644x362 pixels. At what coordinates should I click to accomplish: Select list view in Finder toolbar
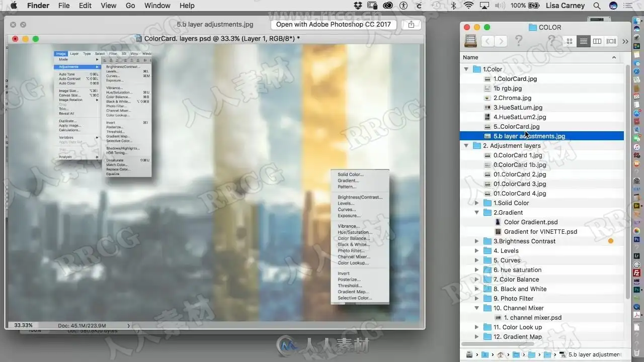click(584, 41)
